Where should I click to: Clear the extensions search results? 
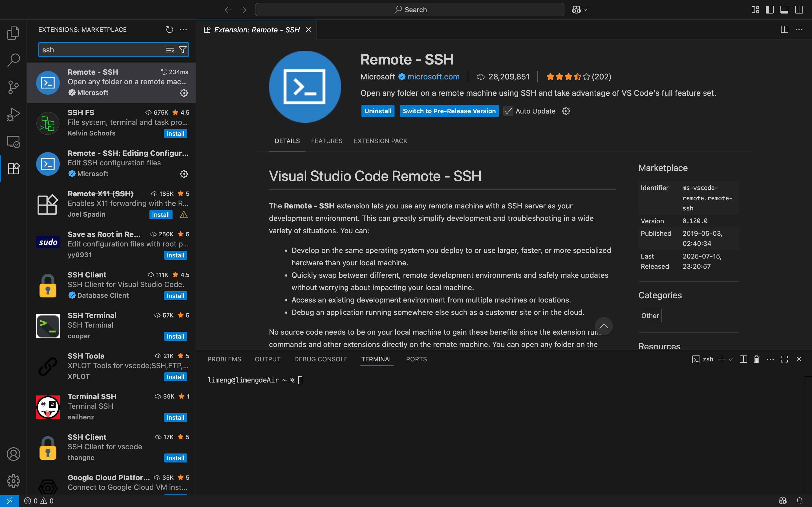coord(170,50)
